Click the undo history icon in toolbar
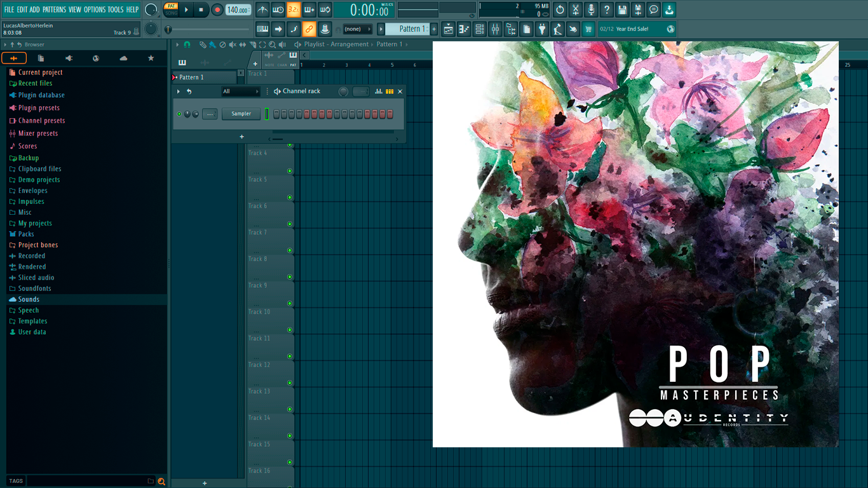Viewport: 868px width, 488px height. (560, 10)
